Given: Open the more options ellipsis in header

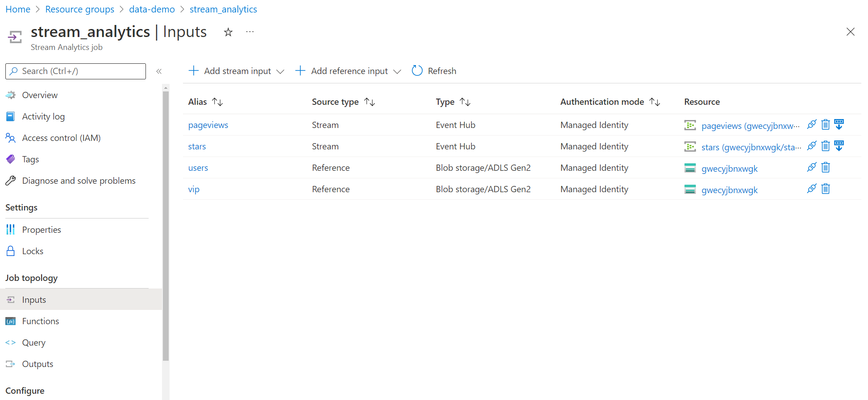Looking at the screenshot, I should 250,32.
